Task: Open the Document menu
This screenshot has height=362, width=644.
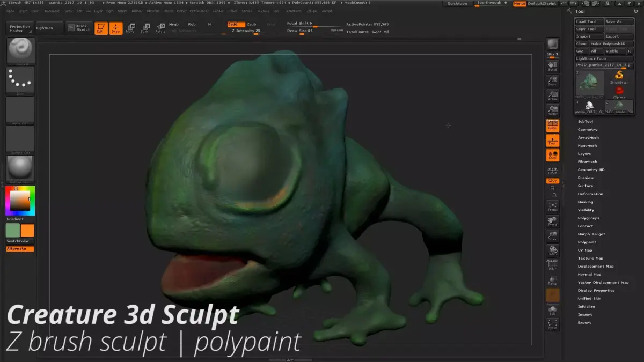Action: tap(52, 11)
